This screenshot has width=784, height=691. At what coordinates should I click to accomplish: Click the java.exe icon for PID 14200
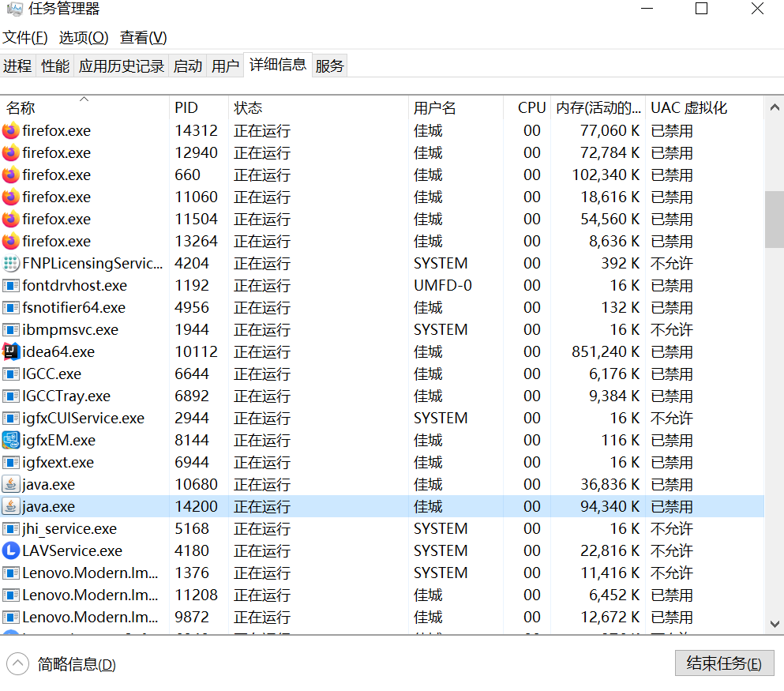point(11,506)
